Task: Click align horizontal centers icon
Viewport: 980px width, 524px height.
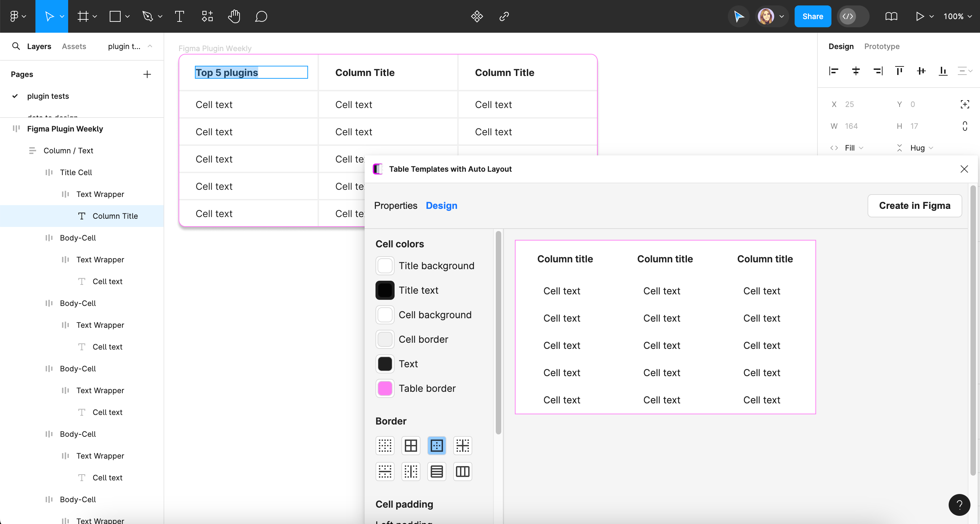Action: 856,71
